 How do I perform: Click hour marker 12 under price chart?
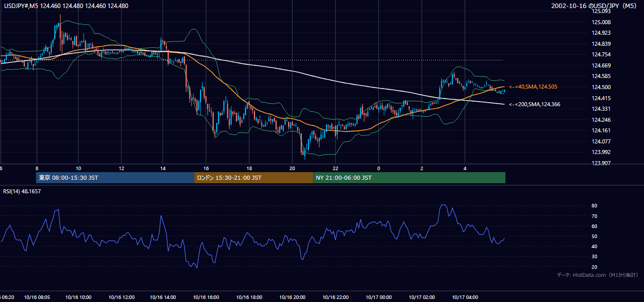(121, 168)
